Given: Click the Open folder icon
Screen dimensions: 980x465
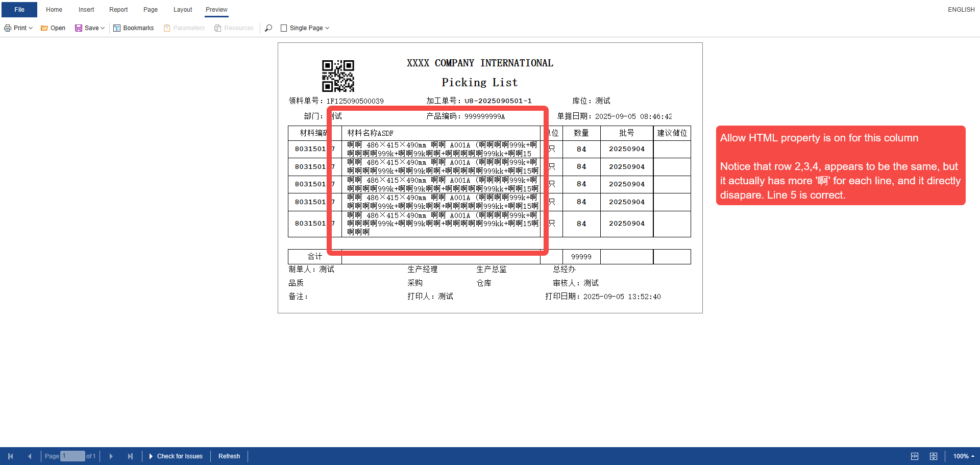Looking at the screenshot, I should 44,28.
